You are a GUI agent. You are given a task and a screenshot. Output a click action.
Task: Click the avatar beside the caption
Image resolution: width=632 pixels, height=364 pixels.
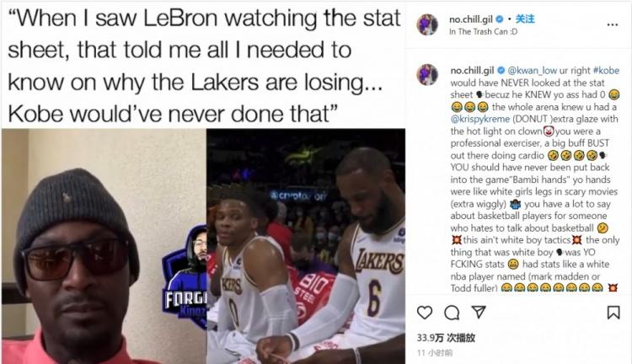tap(427, 75)
